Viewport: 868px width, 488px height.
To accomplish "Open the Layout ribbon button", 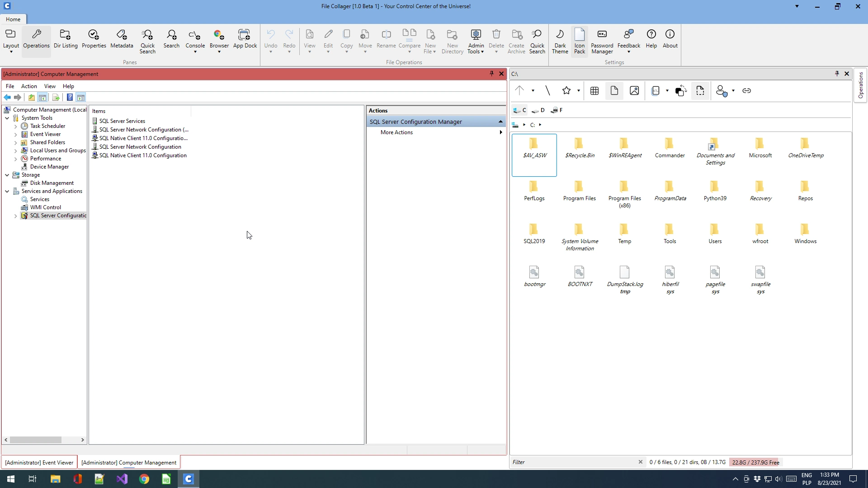I will point(11,41).
